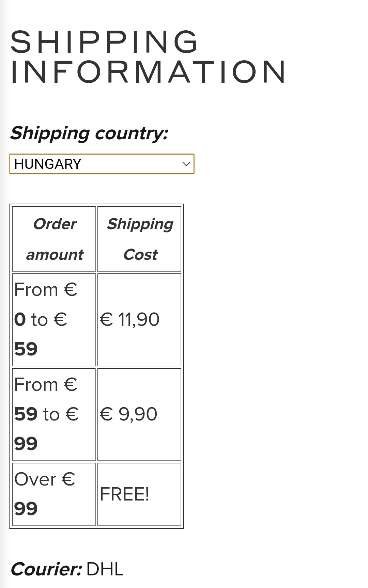This screenshot has height=588, width=368.
Task: Click the Courier label text
Action: tap(46, 569)
